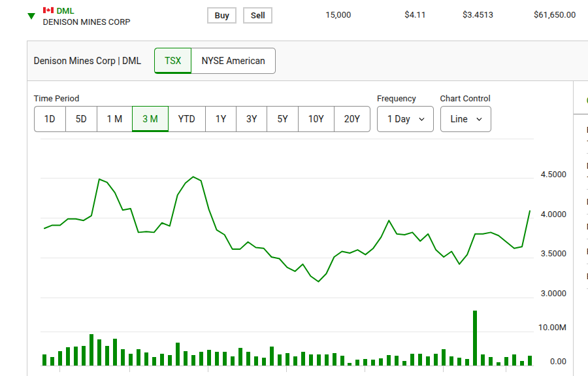
Task: Choose the 1Y time period
Action: coord(221,119)
